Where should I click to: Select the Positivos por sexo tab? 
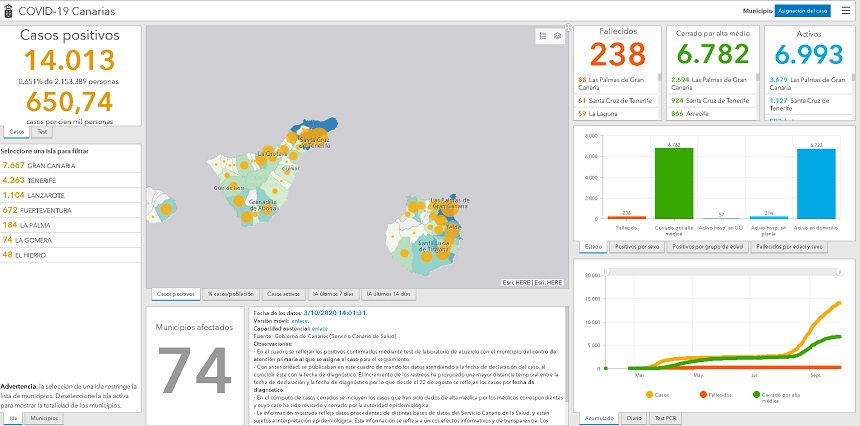(x=637, y=246)
